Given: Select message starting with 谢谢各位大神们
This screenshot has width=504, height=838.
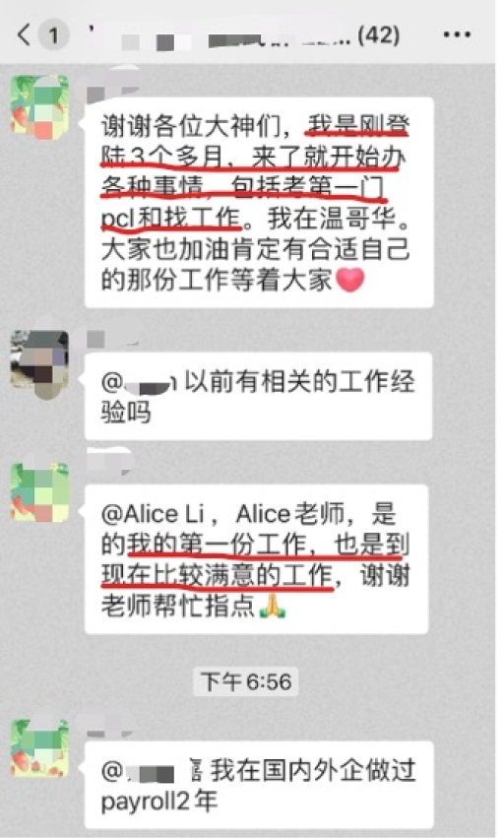Looking at the screenshot, I should [x=259, y=203].
